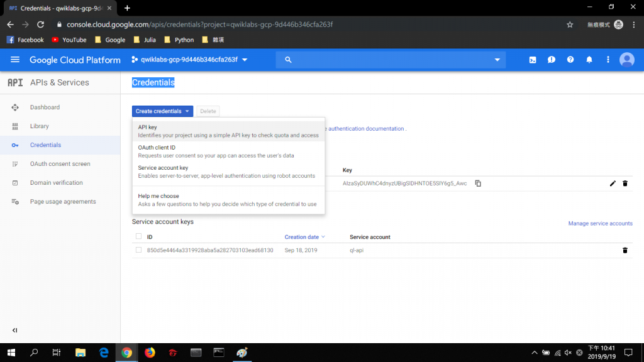Show hidden system tray icons

535,353
